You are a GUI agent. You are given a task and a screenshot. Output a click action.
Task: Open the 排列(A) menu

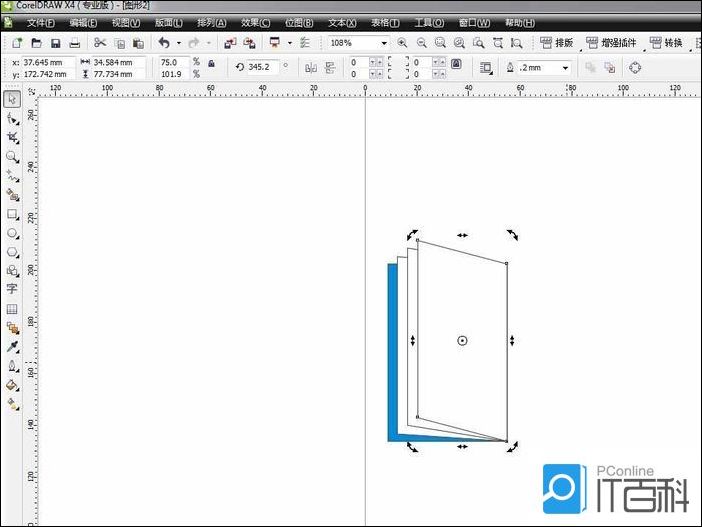211,23
